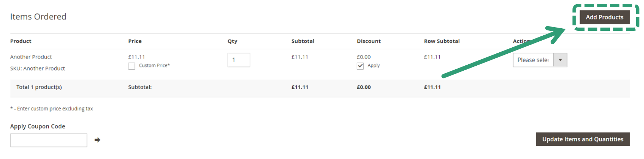Viewport: 644px width, 159px height.
Task: Click the Discount column header
Action: (369, 41)
